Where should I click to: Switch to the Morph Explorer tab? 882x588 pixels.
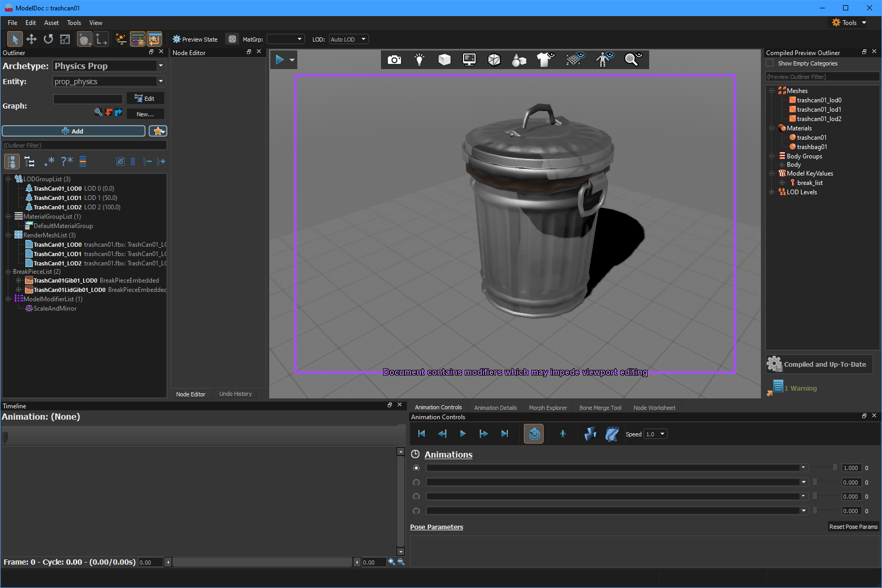[548, 408]
